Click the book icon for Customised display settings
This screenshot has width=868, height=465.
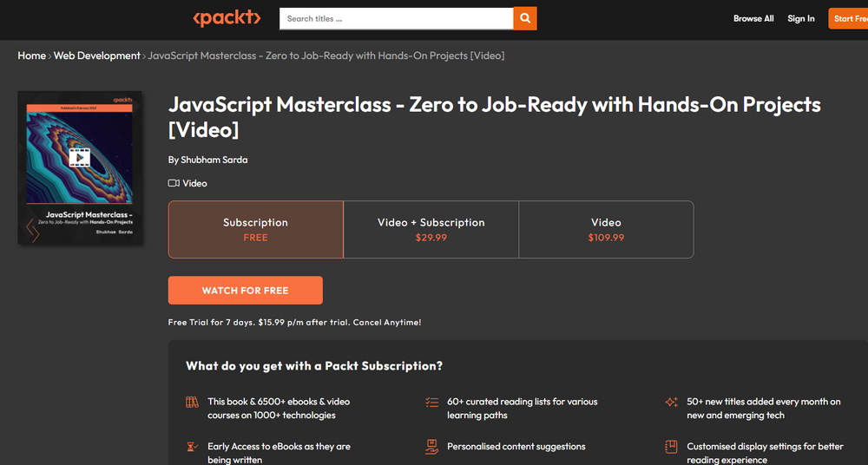[671, 446]
